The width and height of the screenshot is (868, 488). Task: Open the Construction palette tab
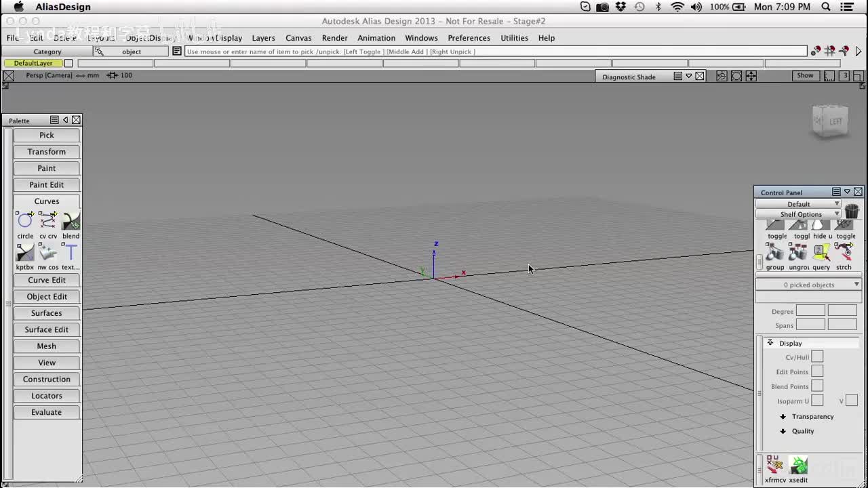tap(47, 379)
